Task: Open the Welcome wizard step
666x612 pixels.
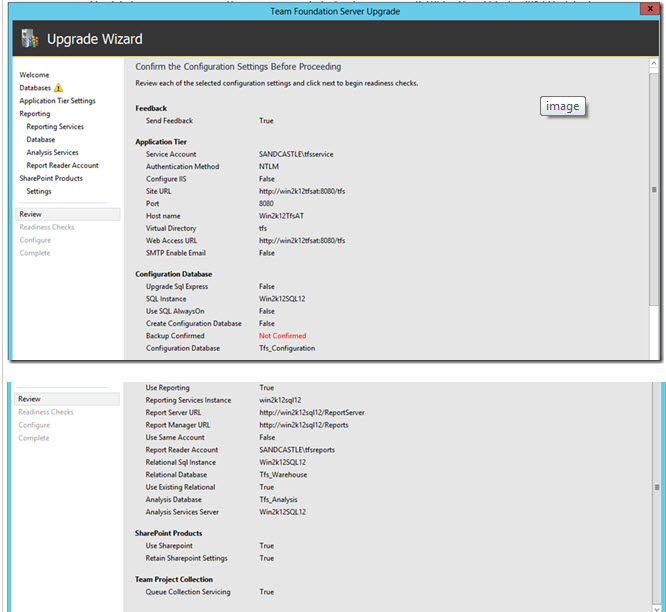Action: (34, 75)
